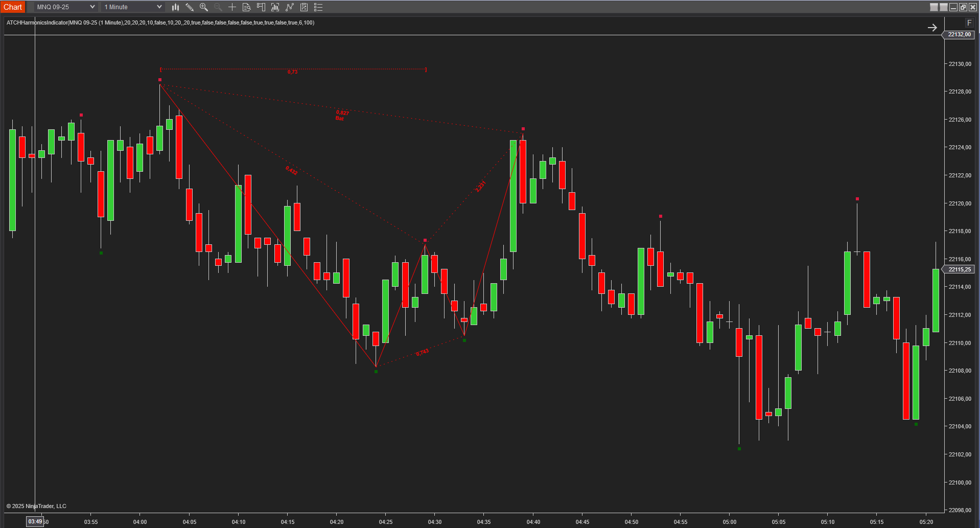Click the 03:49 time axis marker
Screen dimensions: 980x528
click(35, 521)
